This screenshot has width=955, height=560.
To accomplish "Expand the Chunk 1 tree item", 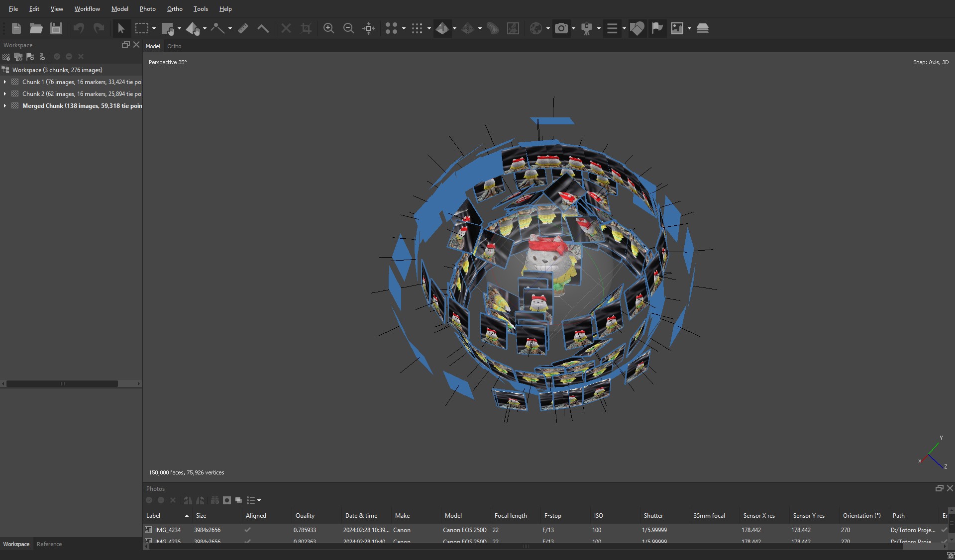I will 5,82.
